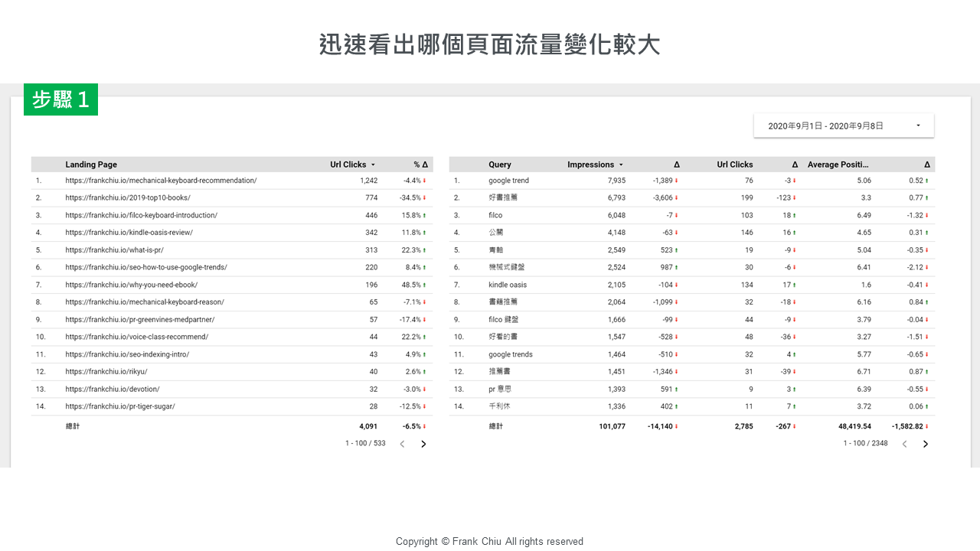Screen dimensions: 980x551
Task: Click the green 步驟 1 step label
Action: 60,99
